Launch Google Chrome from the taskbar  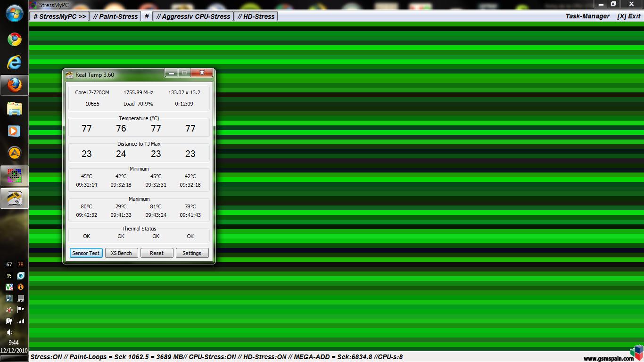coord(14,39)
